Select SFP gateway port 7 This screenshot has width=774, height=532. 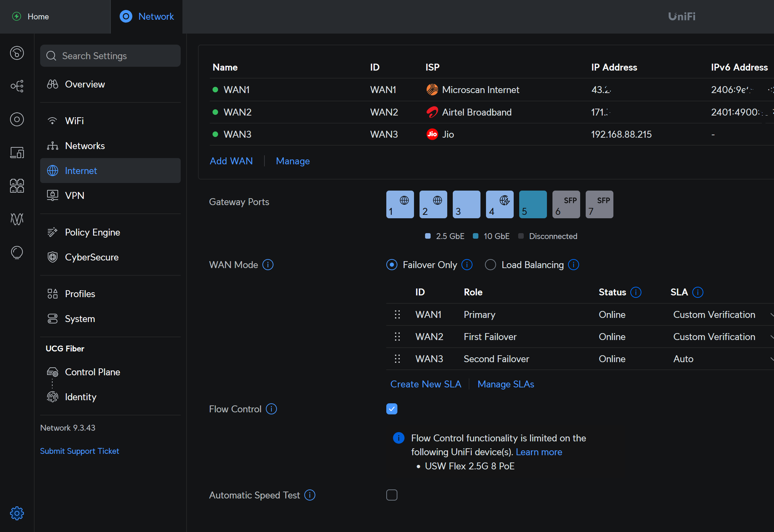pos(600,204)
